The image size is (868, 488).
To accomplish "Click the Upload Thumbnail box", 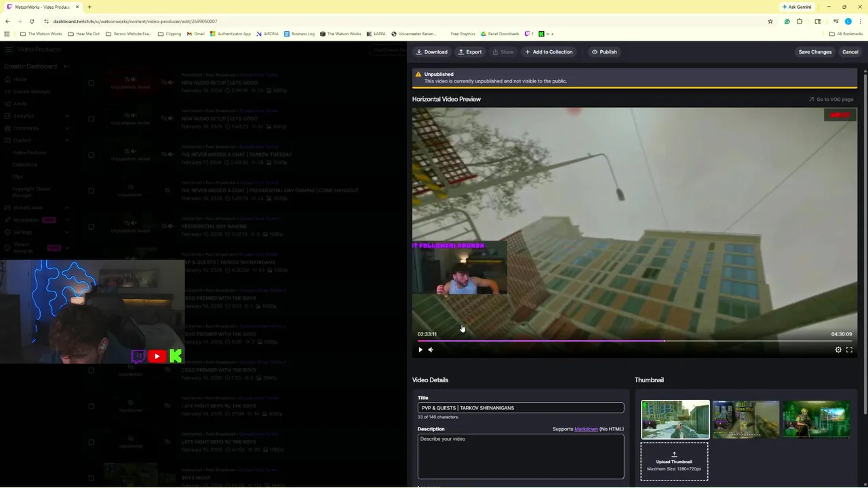I will (x=674, y=462).
